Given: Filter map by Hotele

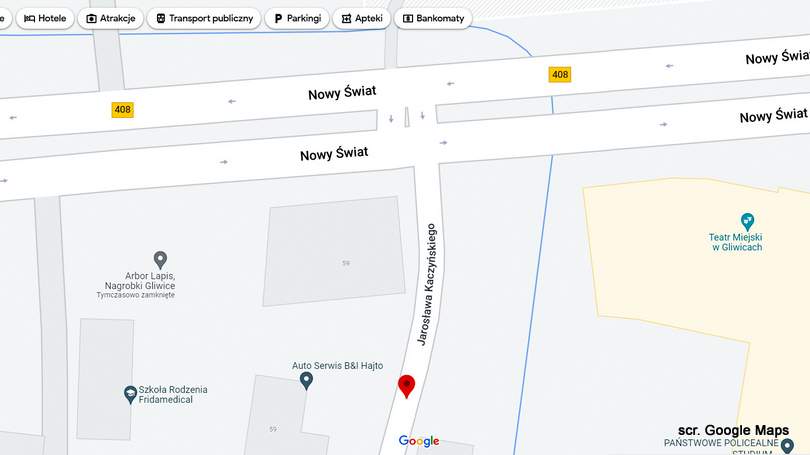Looking at the screenshot, I should (45, 18).
